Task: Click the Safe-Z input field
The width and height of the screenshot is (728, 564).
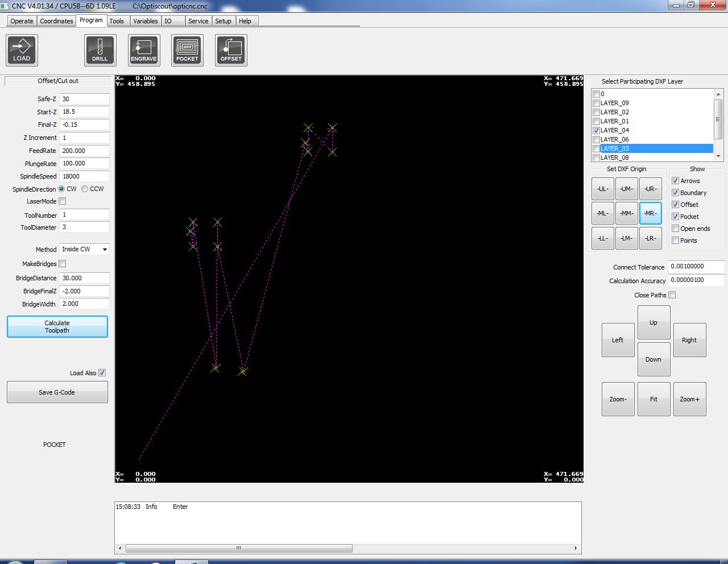Action: (85, 99)
